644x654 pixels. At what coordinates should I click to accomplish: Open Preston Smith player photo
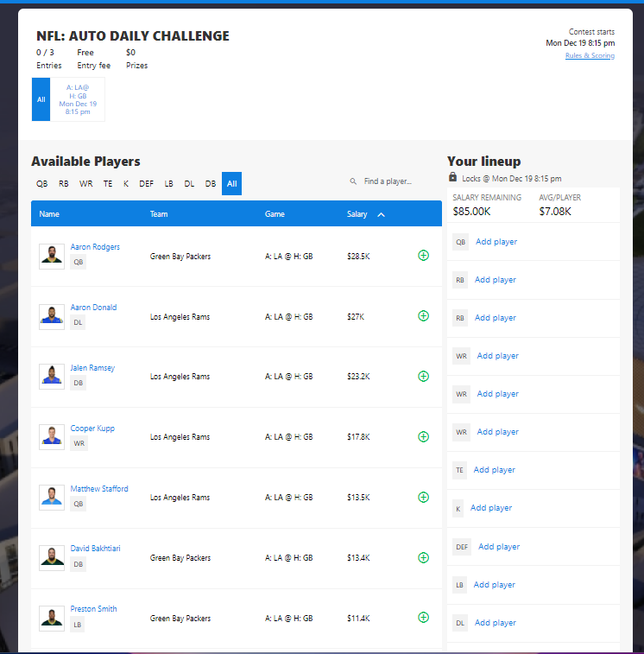tap(52, 619)
